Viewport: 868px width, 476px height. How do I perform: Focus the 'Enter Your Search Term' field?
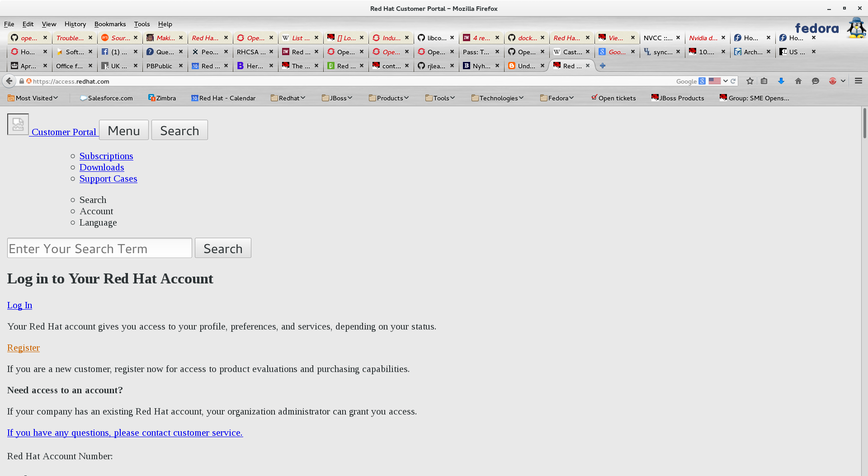pyautogui.click(x=99, y=248)
